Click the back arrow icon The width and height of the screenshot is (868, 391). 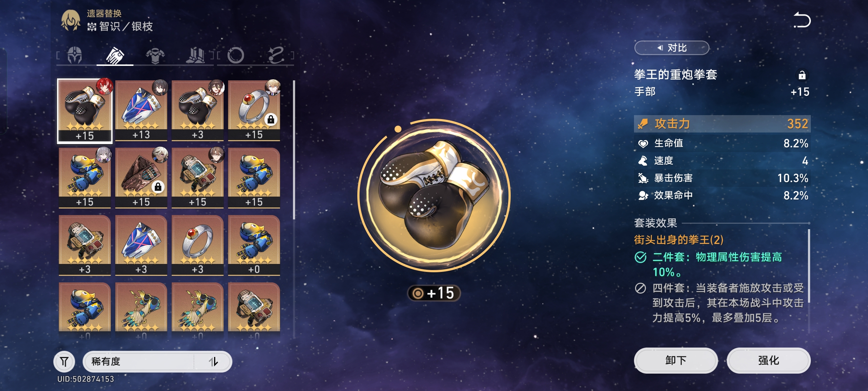[x=802, y=20]
